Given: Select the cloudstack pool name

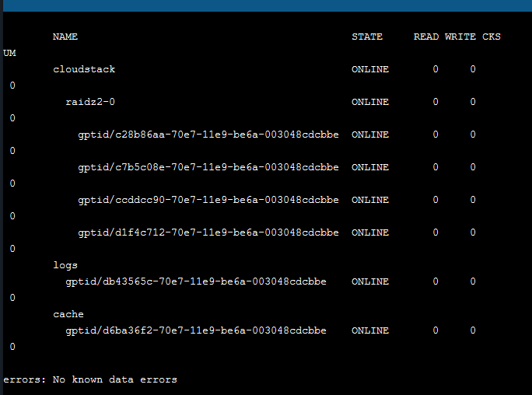Looking at the screenshot, I should [84, 69].
